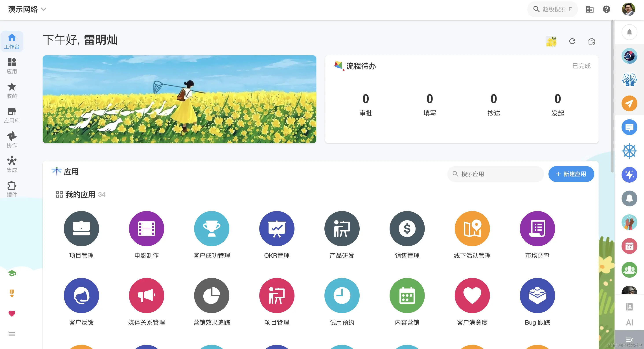Launch the Bug 跟踪 app
Screen dimensions: 644x349
pyautogui.click(x=537, y=295)
